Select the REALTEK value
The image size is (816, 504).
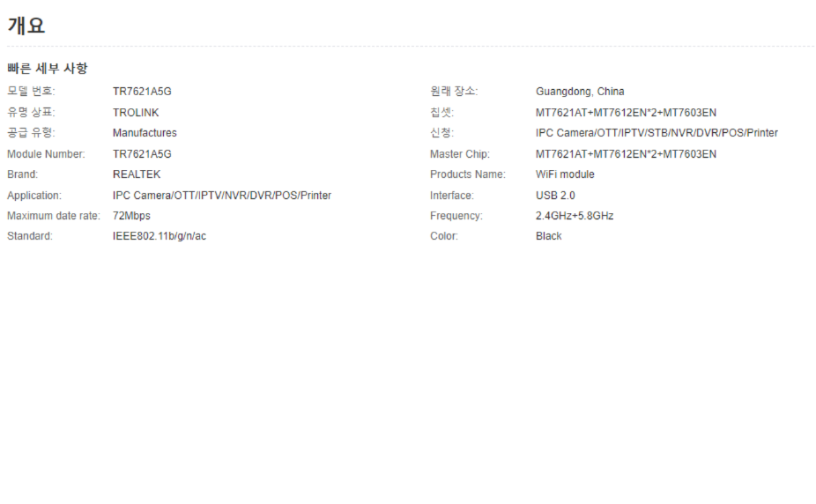pos(137,174)
